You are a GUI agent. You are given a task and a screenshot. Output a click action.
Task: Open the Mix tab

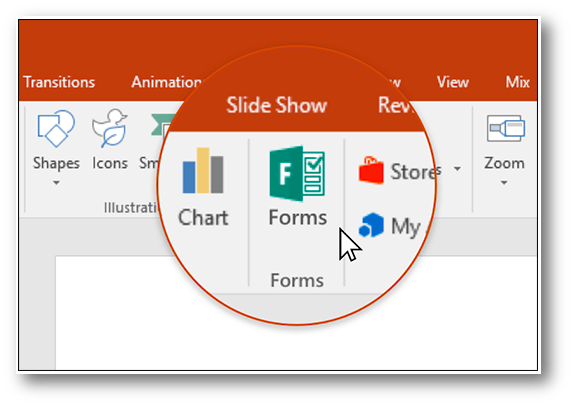[x=517, y=82]
